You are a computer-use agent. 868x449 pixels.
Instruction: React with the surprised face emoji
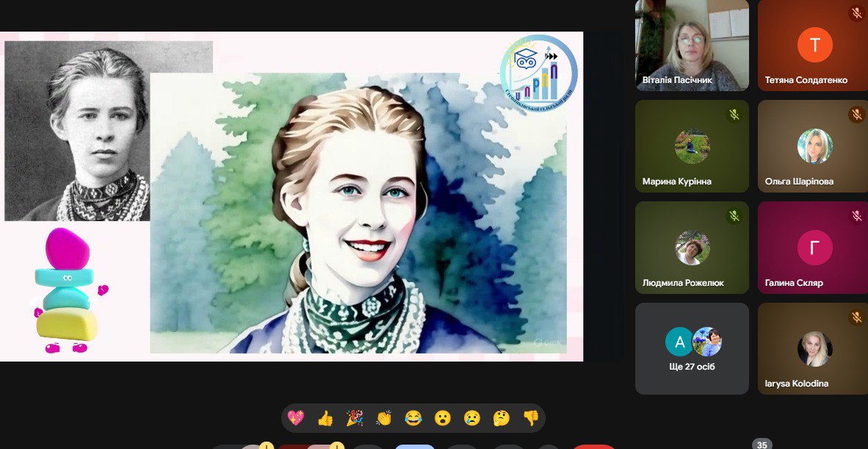point(442,418)
